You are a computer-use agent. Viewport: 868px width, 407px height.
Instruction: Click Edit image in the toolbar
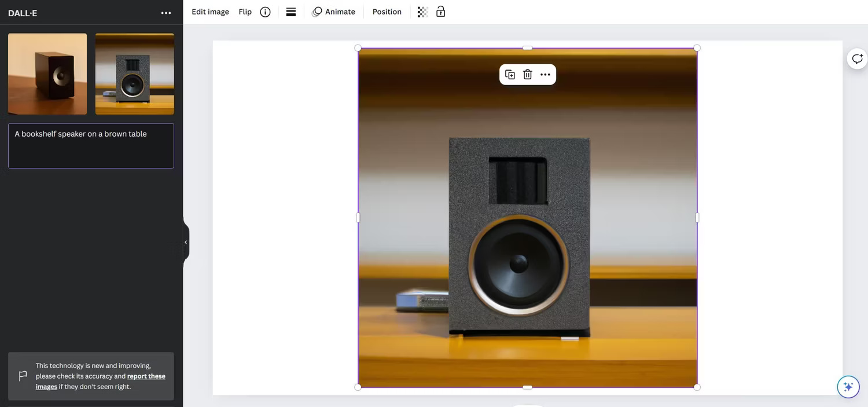[210, 12]
